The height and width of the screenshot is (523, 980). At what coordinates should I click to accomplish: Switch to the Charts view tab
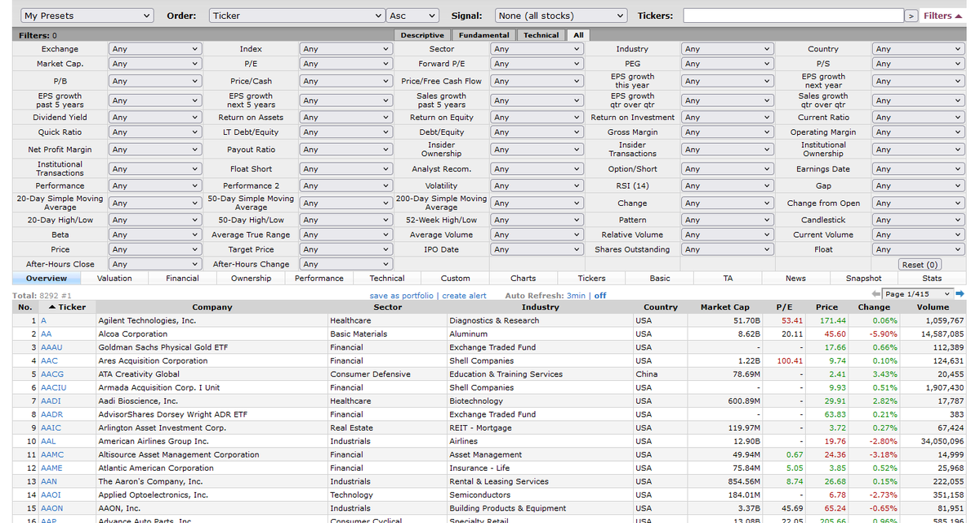tap(523, 279)
